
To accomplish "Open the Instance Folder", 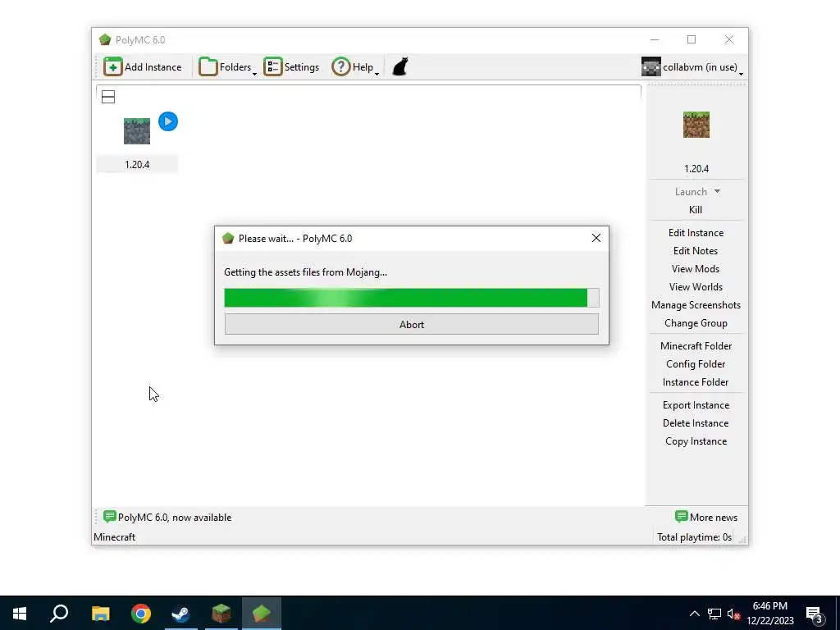I will coord(696,382).
